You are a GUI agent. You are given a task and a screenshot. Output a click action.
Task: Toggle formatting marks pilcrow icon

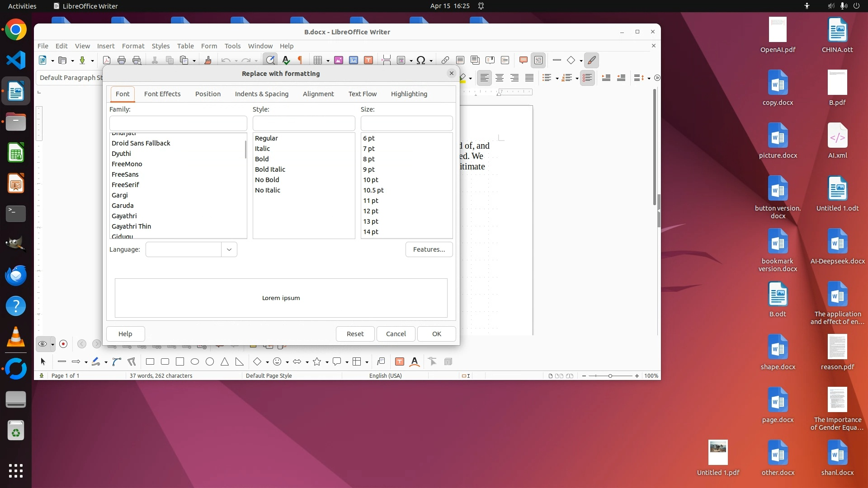click(300, 60)
